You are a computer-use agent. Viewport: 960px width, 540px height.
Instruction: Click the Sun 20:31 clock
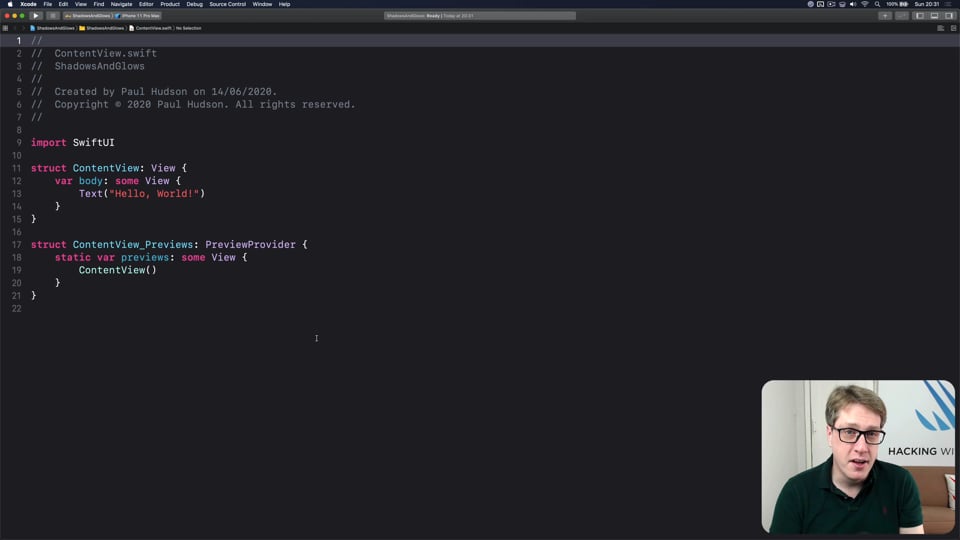pyautogui.click(x=927, y=4)
